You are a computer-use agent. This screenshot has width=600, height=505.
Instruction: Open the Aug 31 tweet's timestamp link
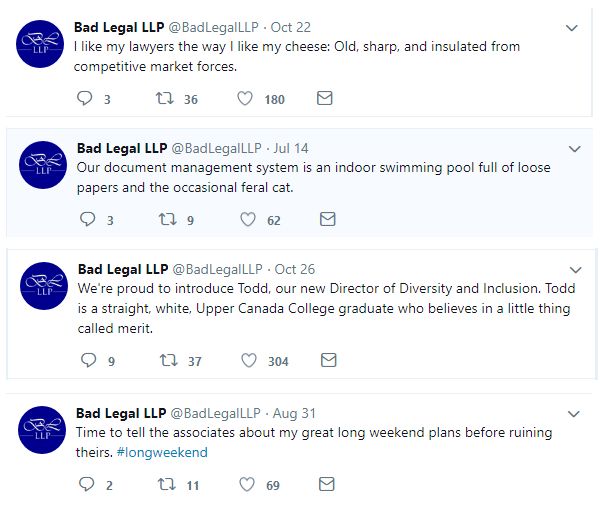293,413
